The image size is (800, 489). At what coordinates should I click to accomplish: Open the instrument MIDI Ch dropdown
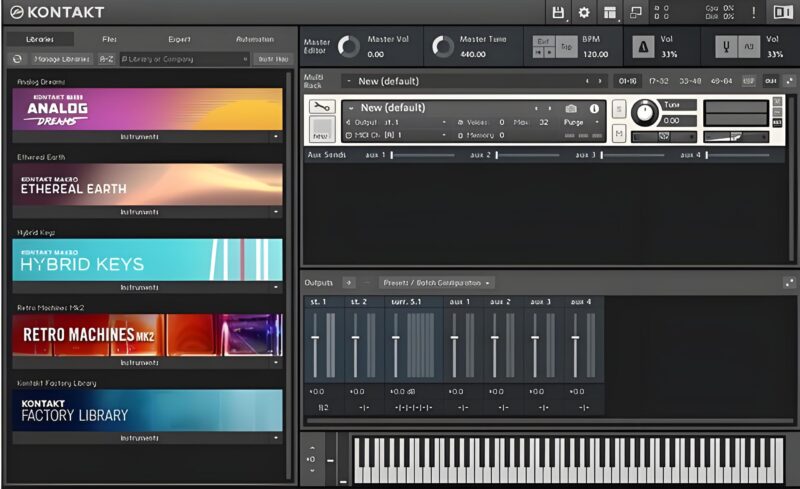(x=396, y=135)
